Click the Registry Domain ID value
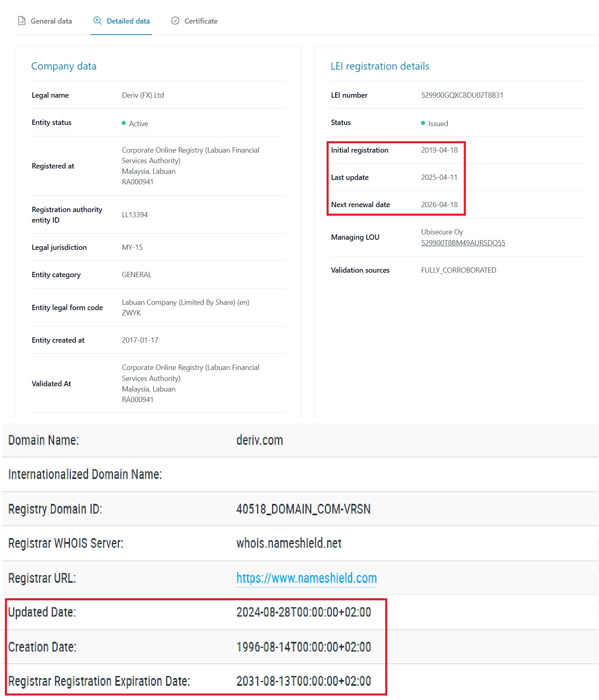Screen dimensions: 599x700 (x=303, y=509)
